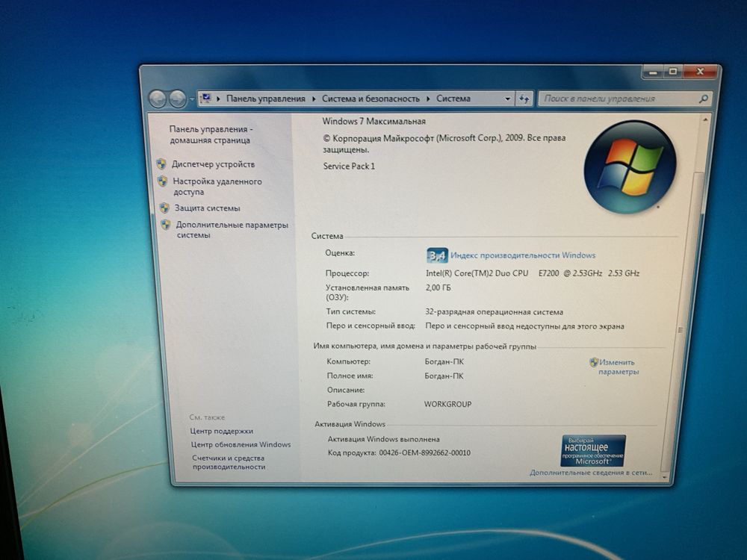Click the search magnifier icon
Screen dimensions: 747x560
(x=703, y=99)
